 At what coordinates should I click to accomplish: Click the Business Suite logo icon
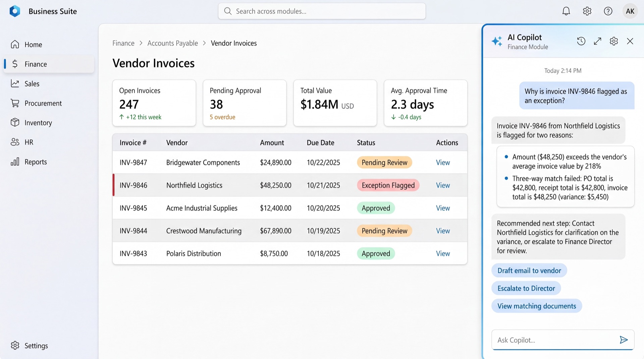point(15,11)
